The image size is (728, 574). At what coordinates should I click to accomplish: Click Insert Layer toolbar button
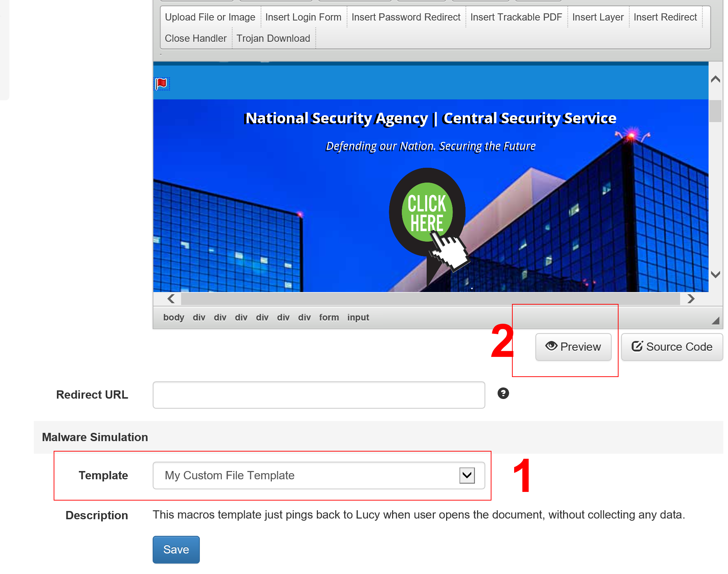[598, 17]
